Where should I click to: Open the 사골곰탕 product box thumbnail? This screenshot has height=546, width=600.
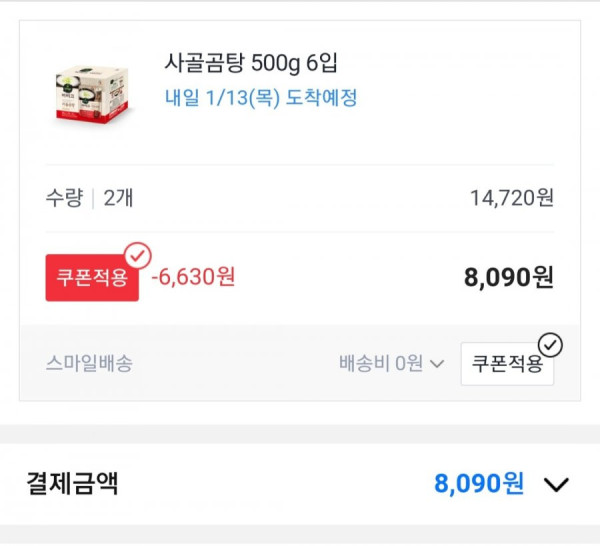coord(92,95)
